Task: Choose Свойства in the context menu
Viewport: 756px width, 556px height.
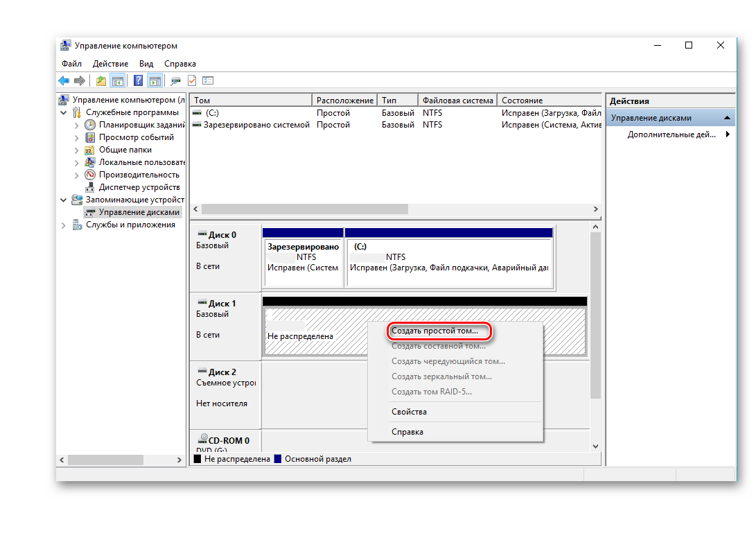Action: pos(409,412)
